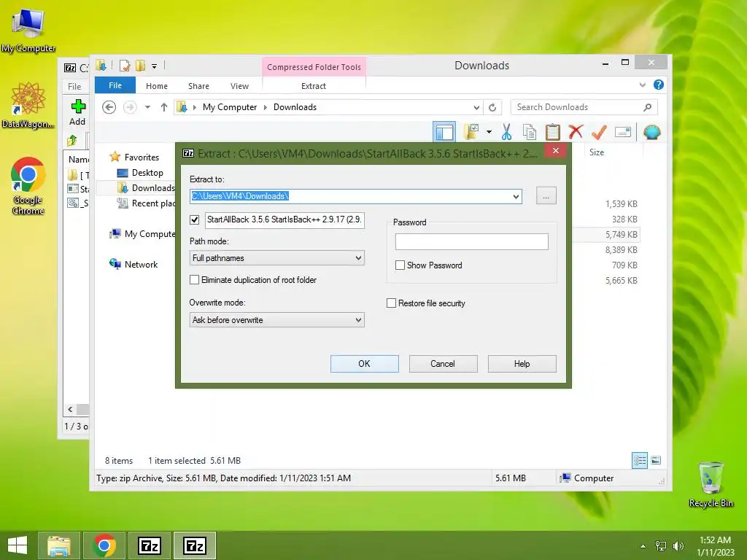The width and height of the screenshot is (747, 560).
Task: Open the Path mode dropdown
Action: pyautogui.click(x=276, y=258)
